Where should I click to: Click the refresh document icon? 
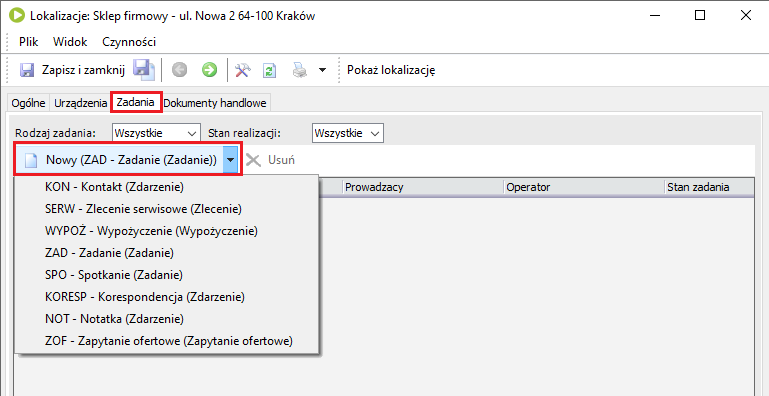270,70
